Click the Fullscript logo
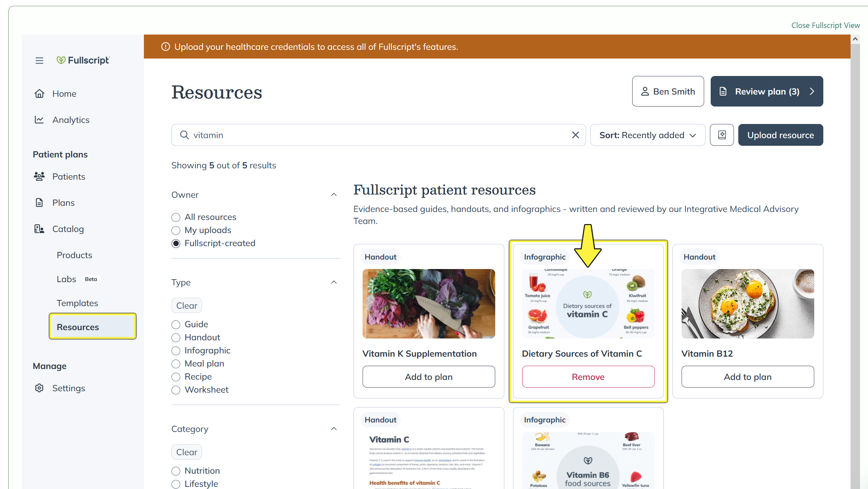This screenshot has width=868, height=489. (83, 60)
